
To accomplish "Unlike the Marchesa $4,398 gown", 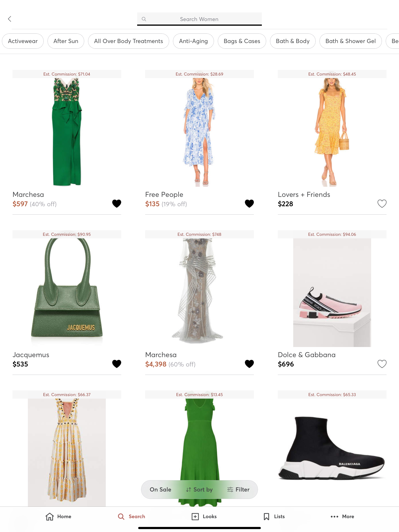I will click(249, 364).
